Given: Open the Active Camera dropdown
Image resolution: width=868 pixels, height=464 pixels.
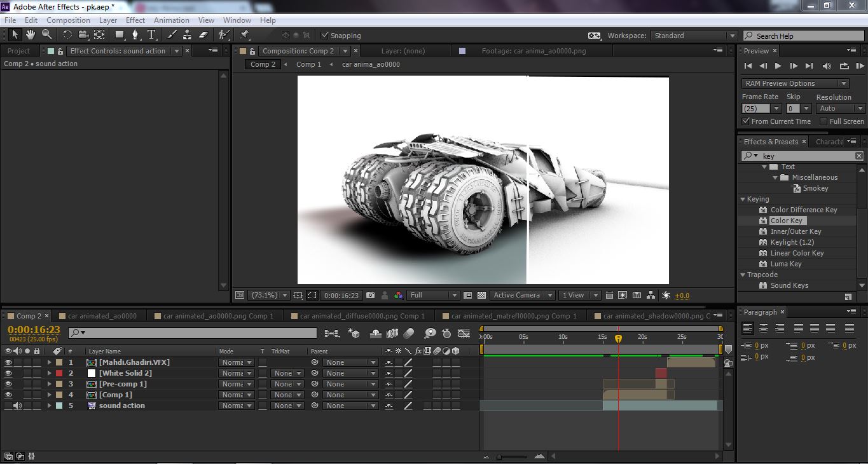Looking at the screenshot, I should point(521,295).
